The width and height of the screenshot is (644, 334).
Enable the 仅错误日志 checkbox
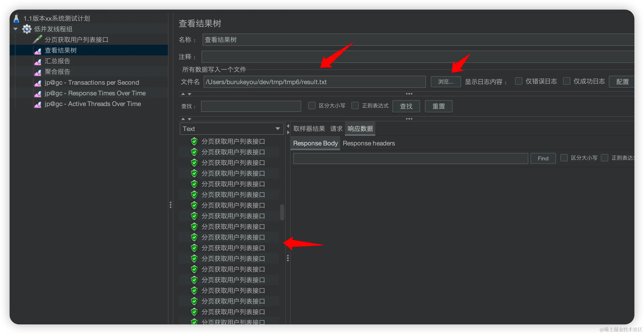(x=518, y=81)
